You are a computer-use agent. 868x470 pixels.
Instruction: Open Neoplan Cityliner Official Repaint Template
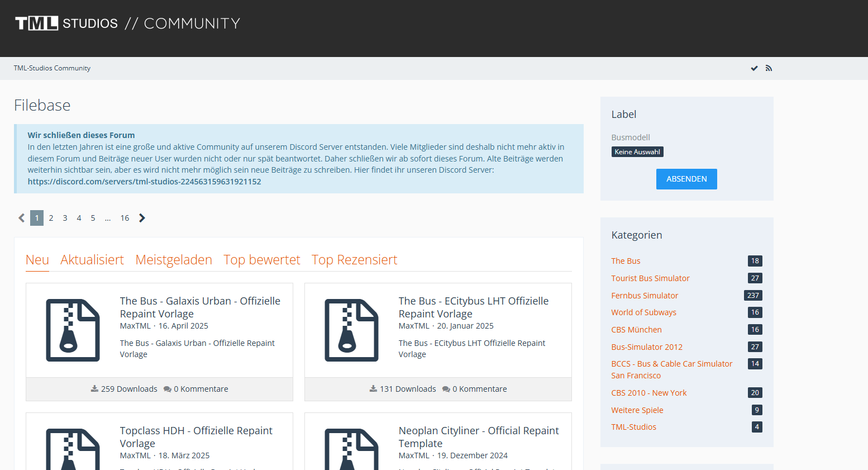click(x=478, y=436)
